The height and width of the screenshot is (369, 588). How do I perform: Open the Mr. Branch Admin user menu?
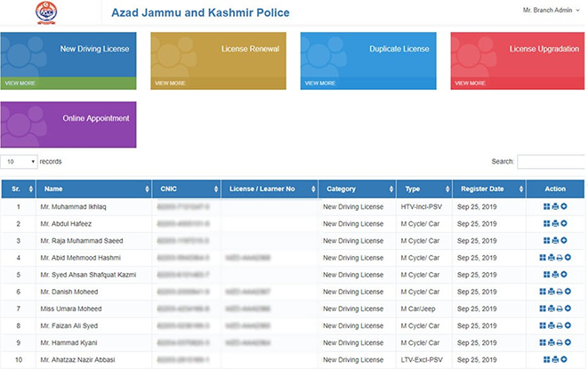pyautogui.click(x=551, y=10)
